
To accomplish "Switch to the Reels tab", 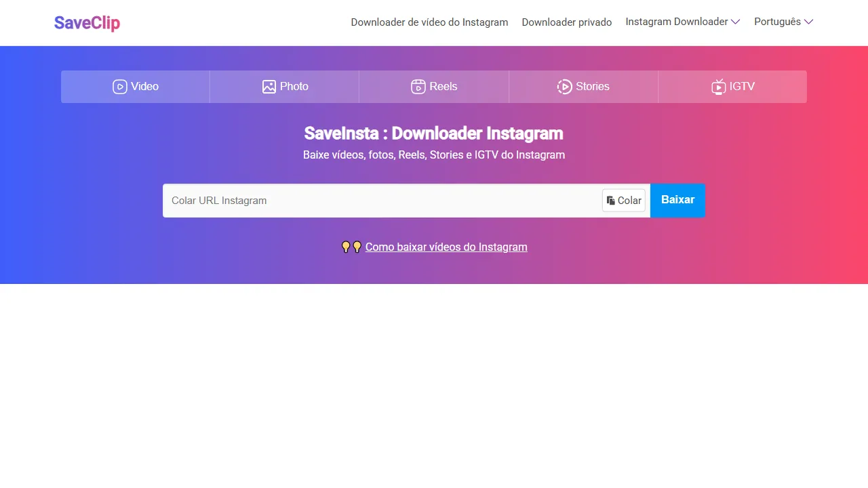I will (434, 87).
